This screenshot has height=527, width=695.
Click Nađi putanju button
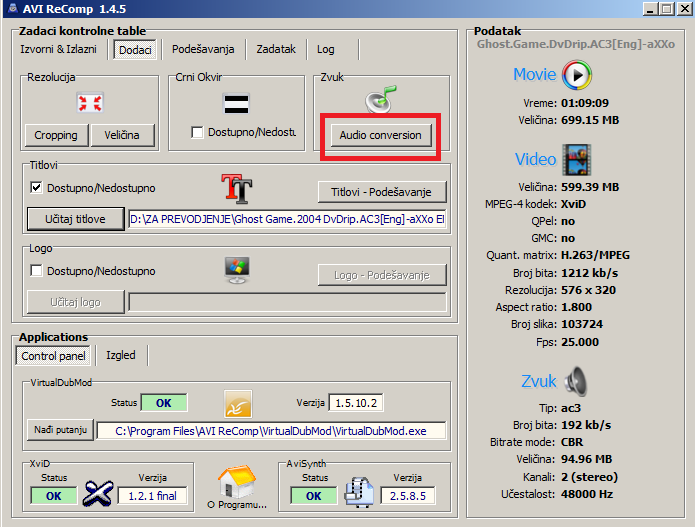click(x=61, y=429)
